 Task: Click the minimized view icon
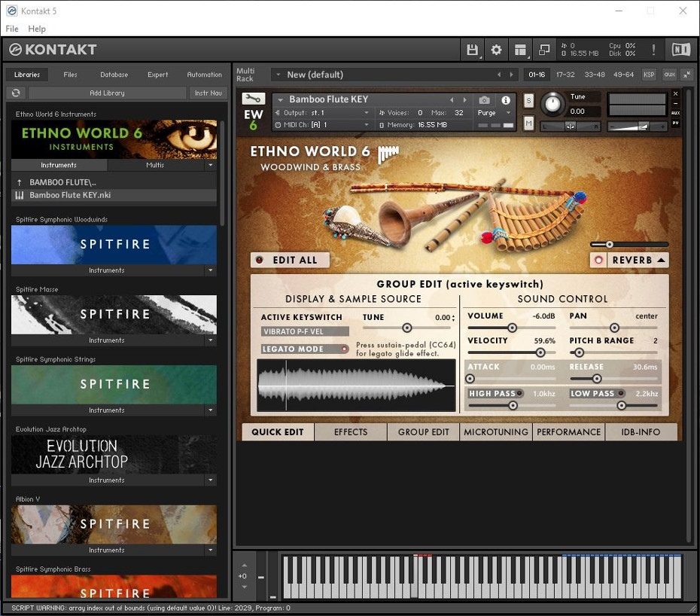544,50
